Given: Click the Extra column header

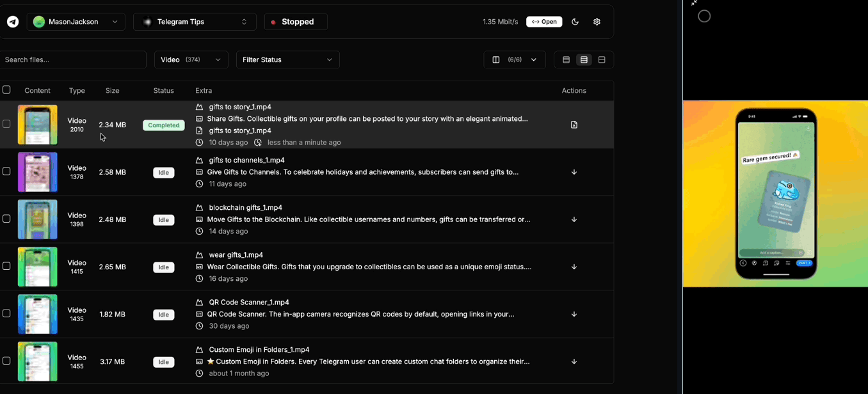Looking at the screenshot, I should coord(204,91).
